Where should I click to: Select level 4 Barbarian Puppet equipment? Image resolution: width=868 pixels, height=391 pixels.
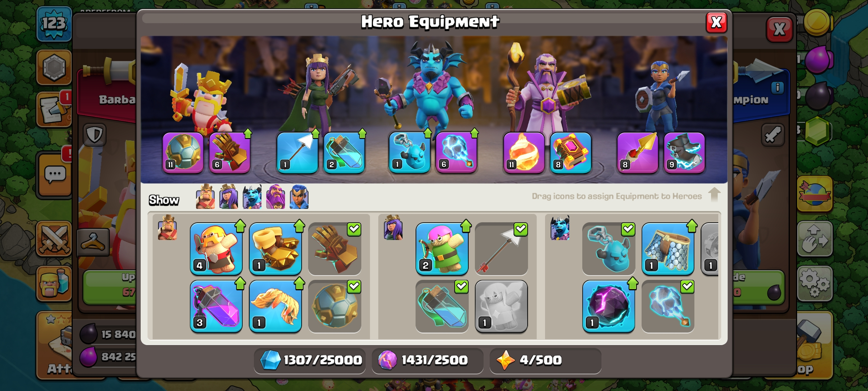[216, 249]
